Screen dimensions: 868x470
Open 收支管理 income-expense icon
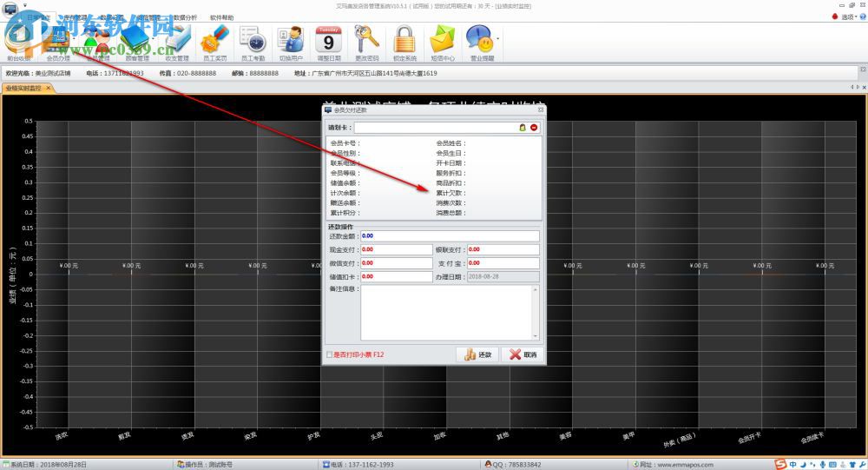click(x=177, y=43)
